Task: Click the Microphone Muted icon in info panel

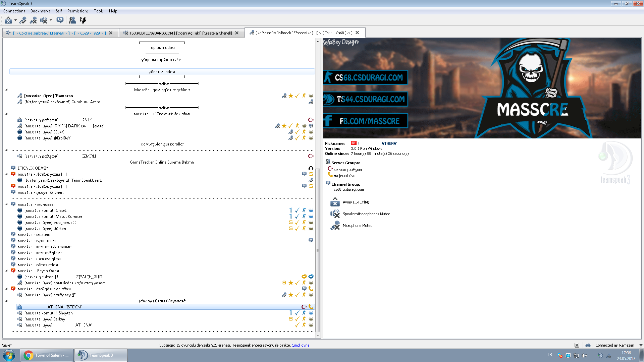Action: (x=335, y=226)
